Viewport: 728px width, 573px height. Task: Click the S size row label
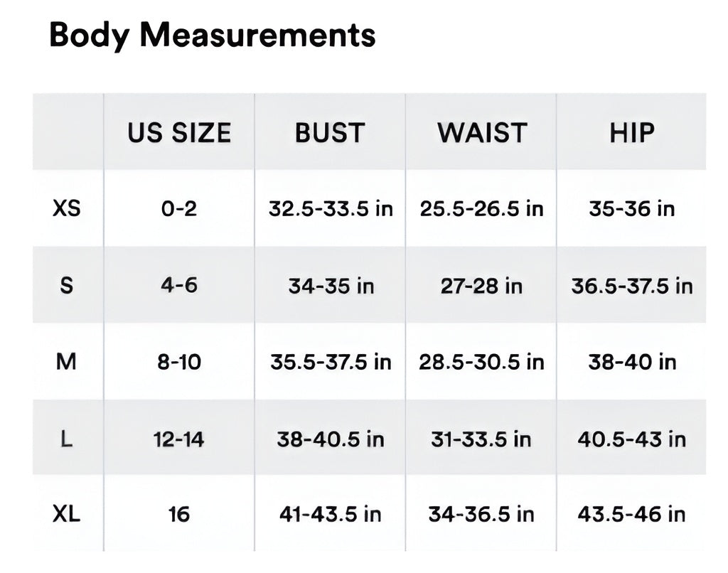(x=67, y=286)
